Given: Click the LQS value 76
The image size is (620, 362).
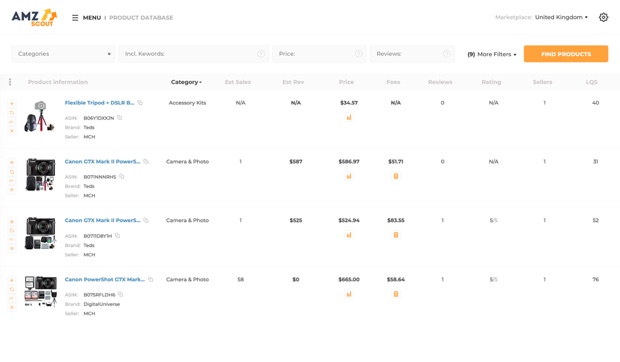Looking at the screenshot, I should click(x=595, y=279).
